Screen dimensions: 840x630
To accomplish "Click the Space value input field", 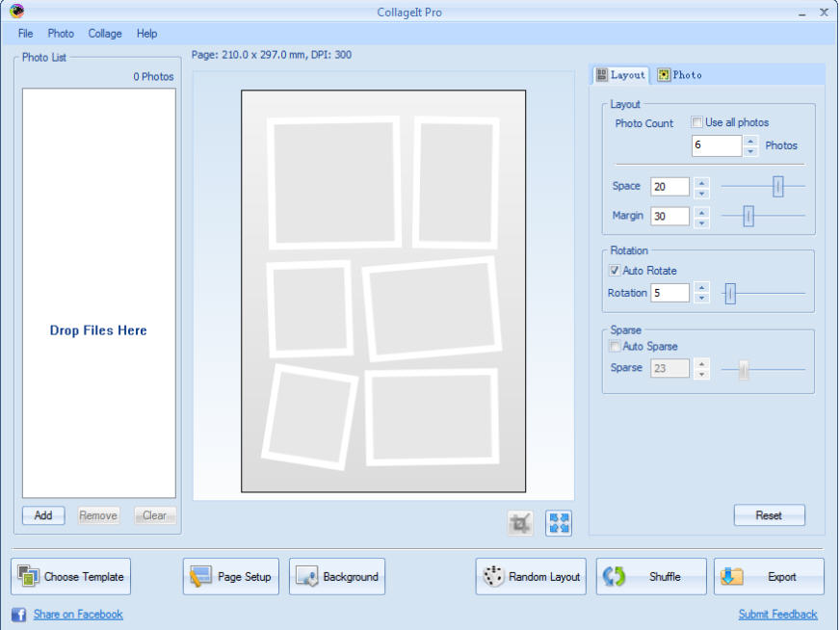I will coord(669,187).
